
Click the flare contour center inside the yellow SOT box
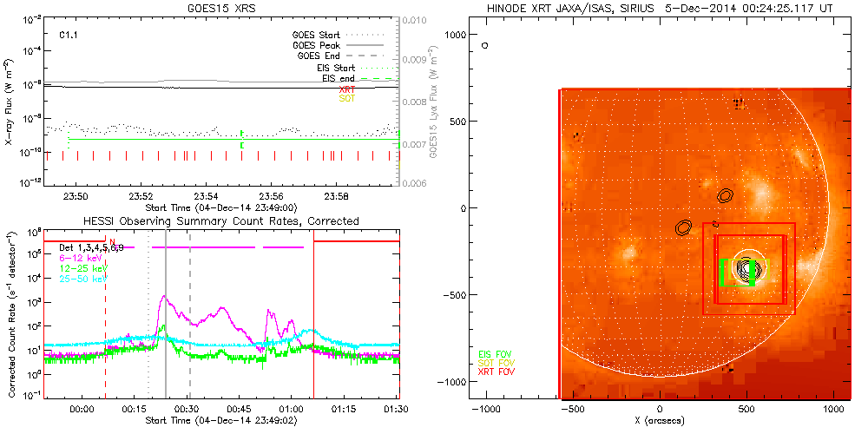tap(747, 269)
